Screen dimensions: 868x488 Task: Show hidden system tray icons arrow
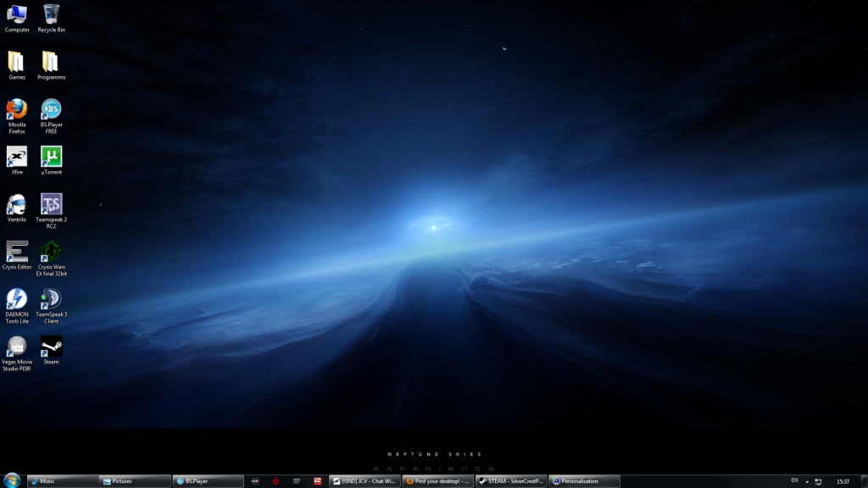(x=806, y=480)
